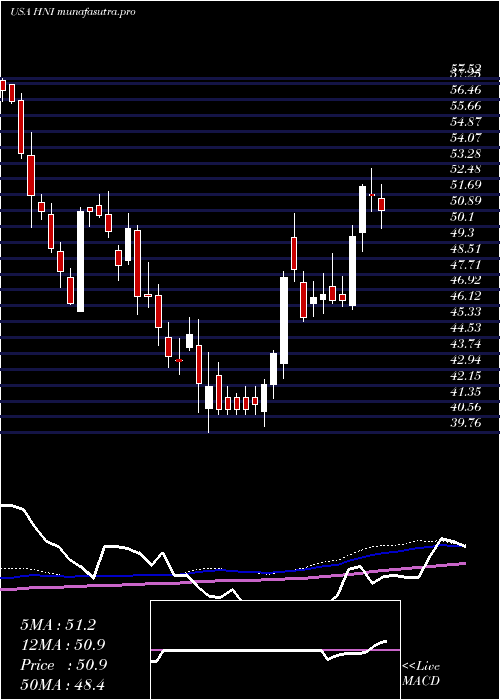This screenshot has width=500, height=700.
Task: Click the 56.46 price axis label
Action: pos(465,90)
